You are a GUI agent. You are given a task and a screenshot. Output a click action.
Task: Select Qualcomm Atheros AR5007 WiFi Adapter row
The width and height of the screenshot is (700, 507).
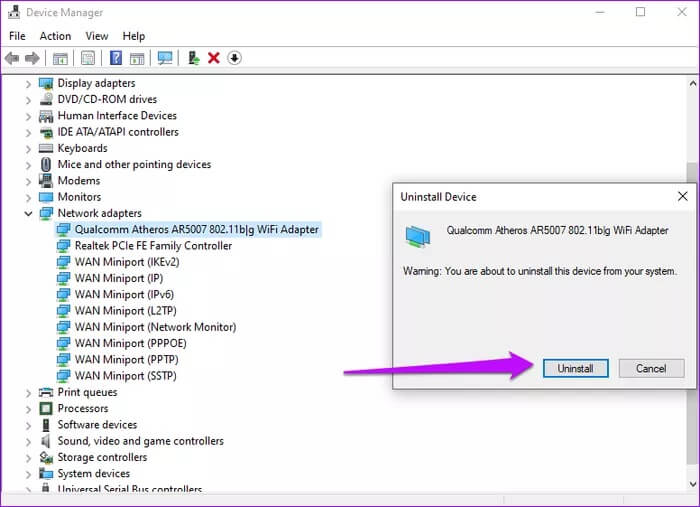tap(188, 229)
